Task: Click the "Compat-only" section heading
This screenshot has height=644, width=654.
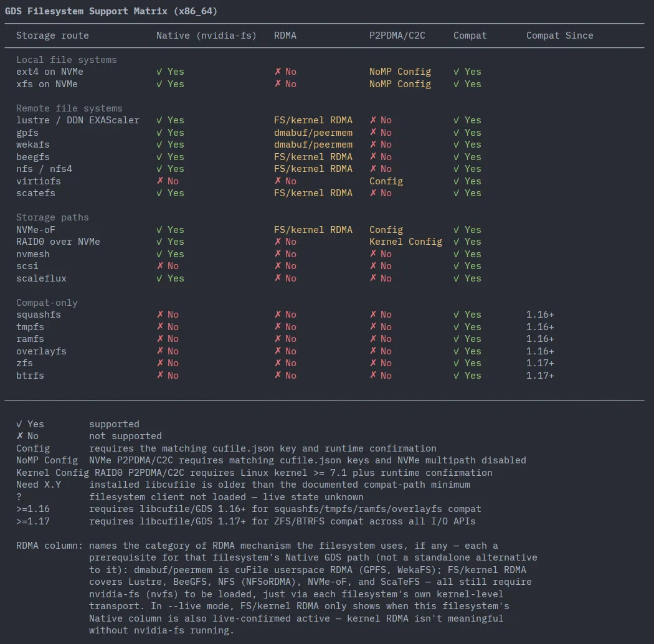Action: pos(47,303)
